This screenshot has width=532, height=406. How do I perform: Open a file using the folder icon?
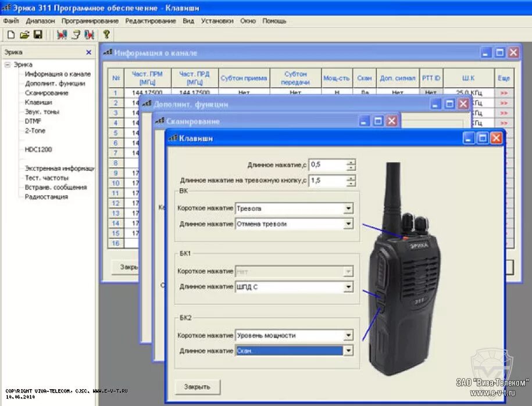coord(24,35)
